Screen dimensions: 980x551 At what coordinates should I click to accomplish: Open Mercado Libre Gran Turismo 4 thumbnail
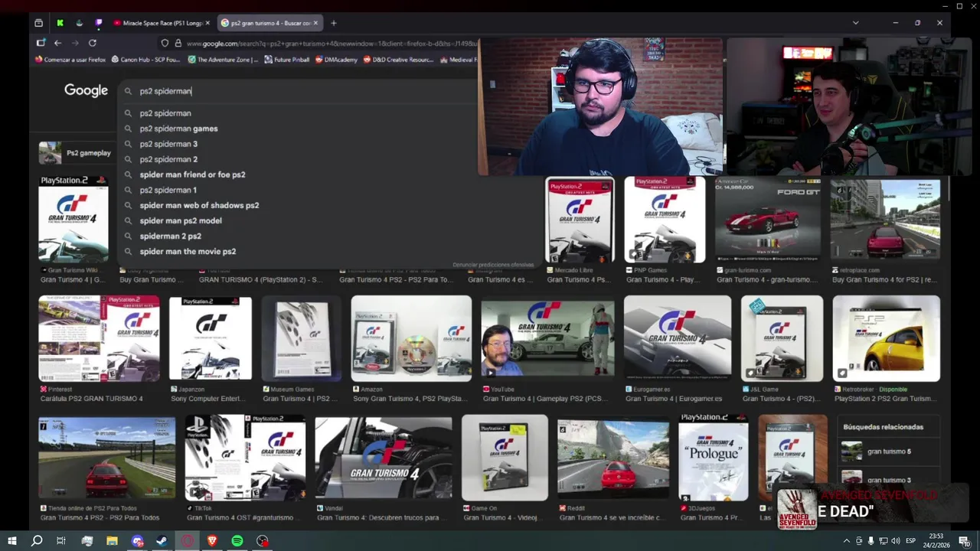[580, 220]
